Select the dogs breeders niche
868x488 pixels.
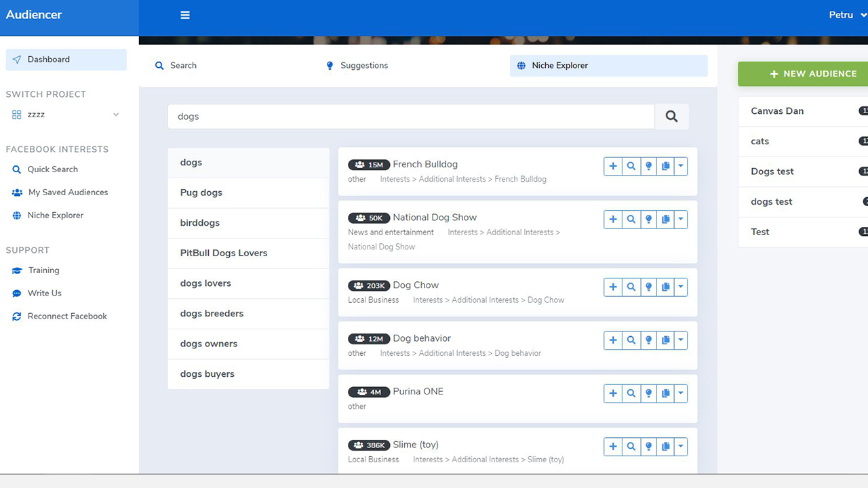248,314
